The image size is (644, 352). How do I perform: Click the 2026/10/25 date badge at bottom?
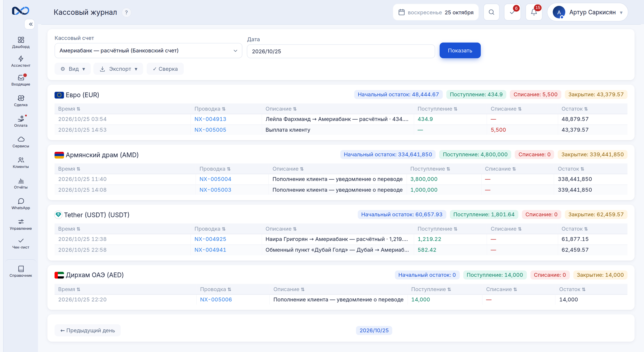pyautogui.click(x=374, y=330)
